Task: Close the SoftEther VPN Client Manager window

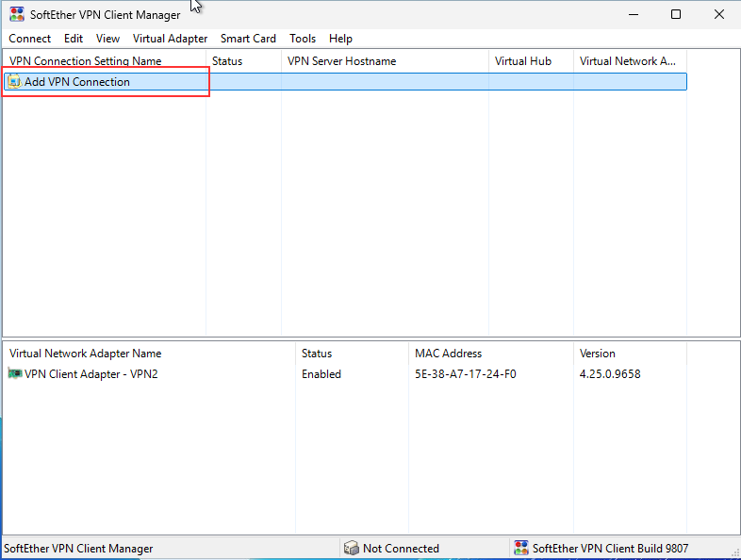Action: pyautogui.click(x=718, y=14)
